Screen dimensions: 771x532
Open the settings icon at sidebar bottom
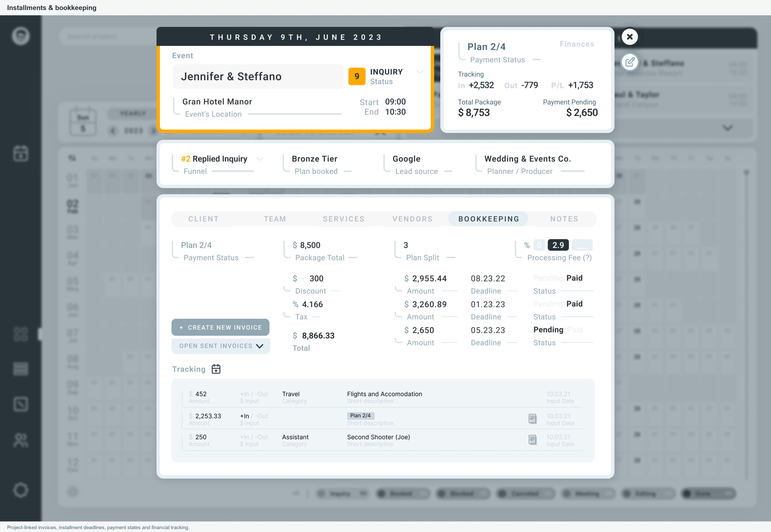click(x=21, y=490)
